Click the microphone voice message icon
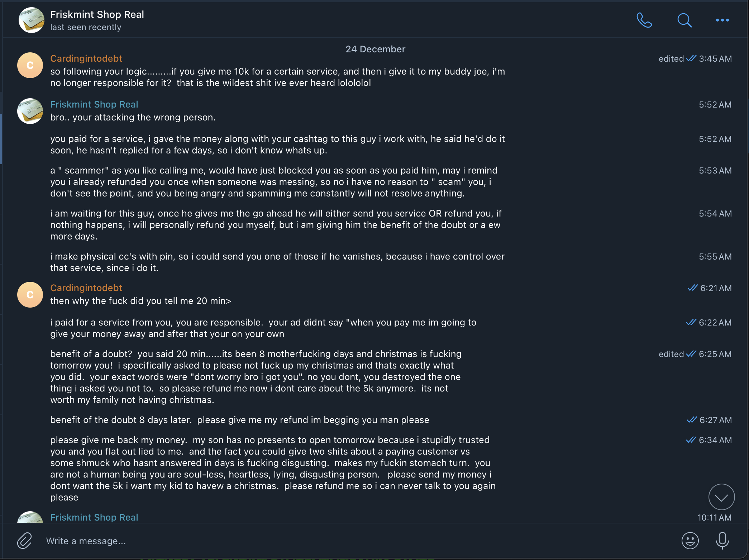 722,540
